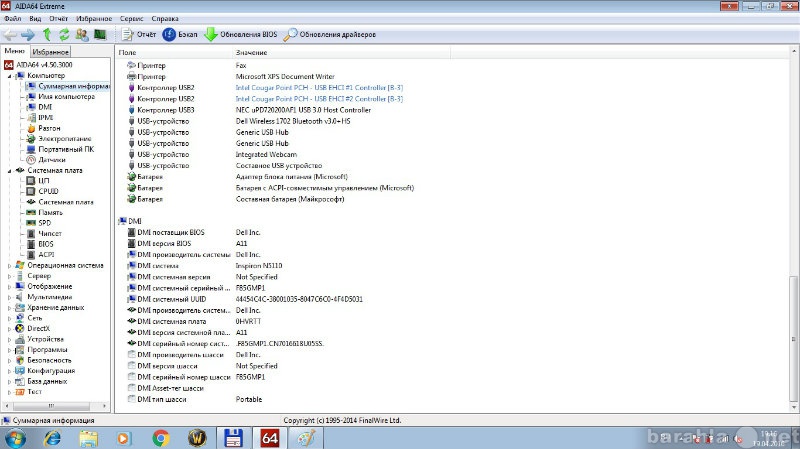800x449 pixels.
Task: Open the Разгон tree item
Action: point(43,128)
